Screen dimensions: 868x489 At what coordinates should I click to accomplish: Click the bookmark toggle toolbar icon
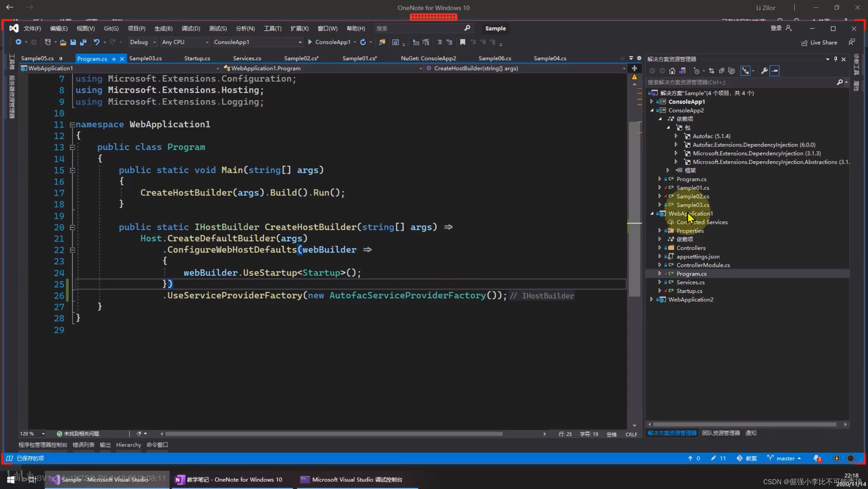(x=462, y=42)
